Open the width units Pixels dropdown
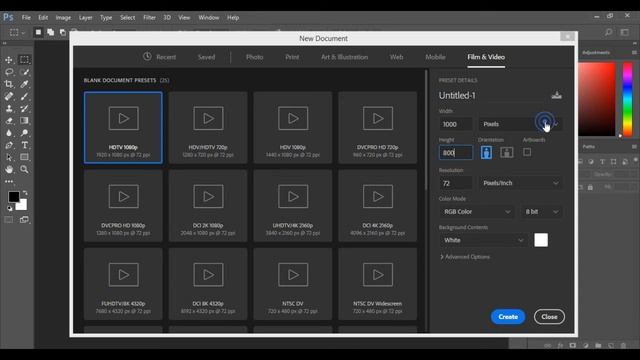 pos(520,124)
